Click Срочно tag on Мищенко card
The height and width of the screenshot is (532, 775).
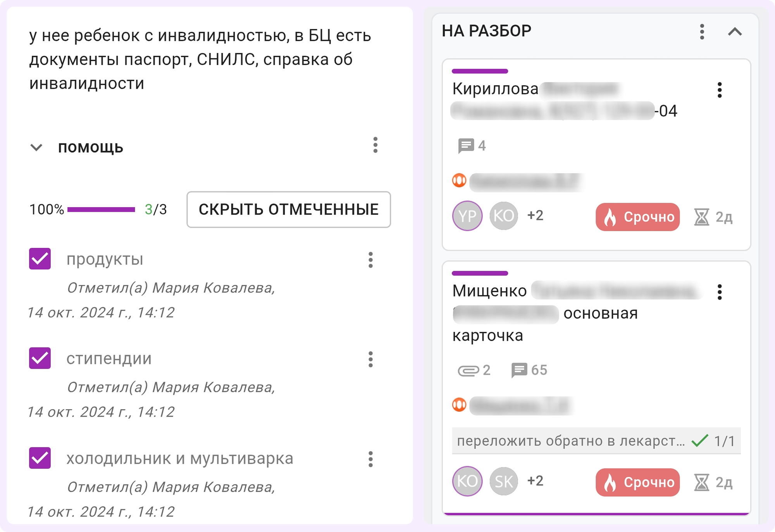(638, 482)
